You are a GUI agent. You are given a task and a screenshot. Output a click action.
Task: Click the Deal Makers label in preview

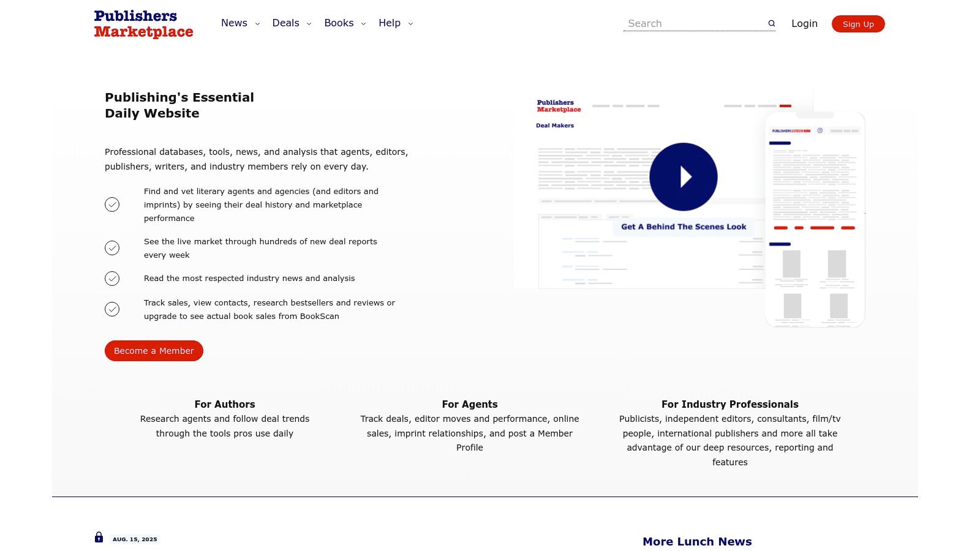[555, 126]
